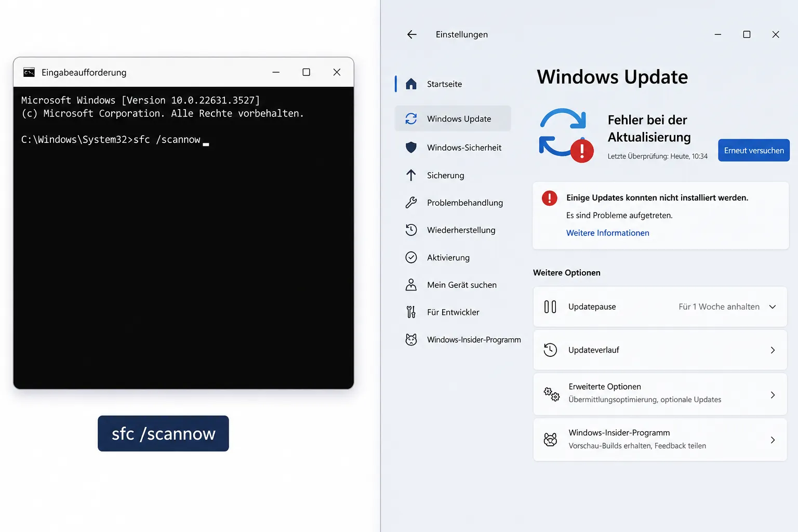Click the gears icon in Erweiterte Optionen row

(x=551, y=394)
